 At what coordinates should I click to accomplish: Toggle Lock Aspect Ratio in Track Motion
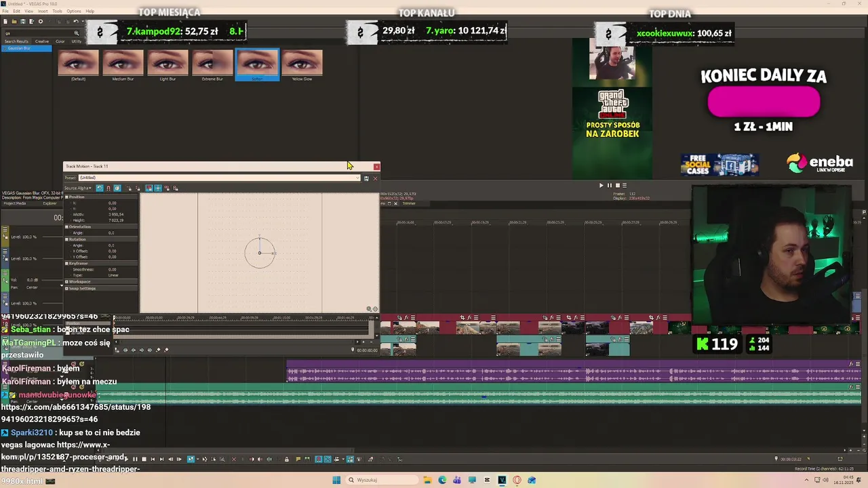(x=149, y=188)
